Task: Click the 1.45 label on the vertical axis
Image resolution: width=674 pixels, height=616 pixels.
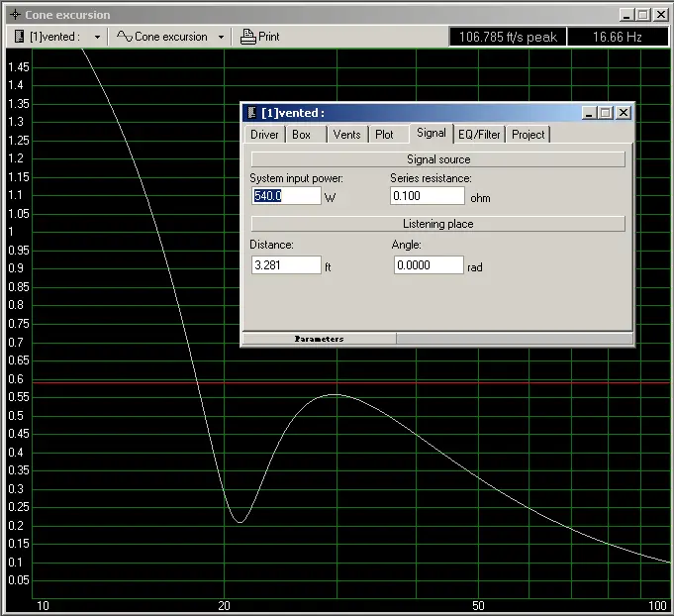Action: (19, 67)
